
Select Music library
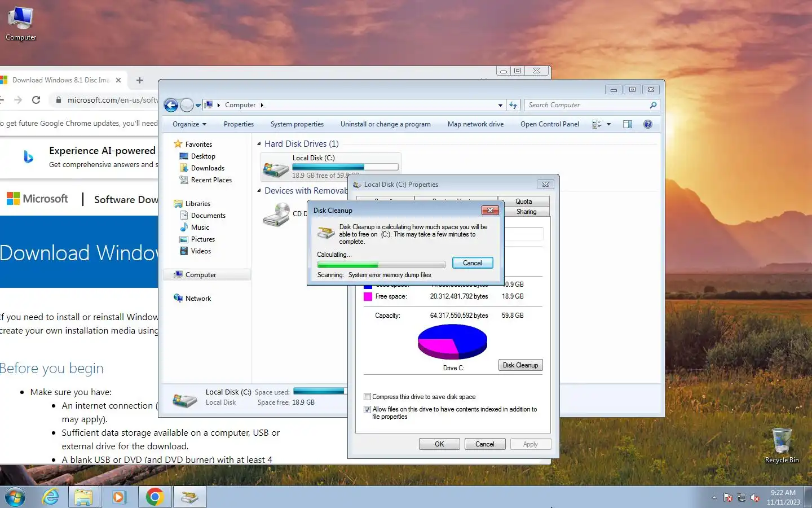(200, 227)
